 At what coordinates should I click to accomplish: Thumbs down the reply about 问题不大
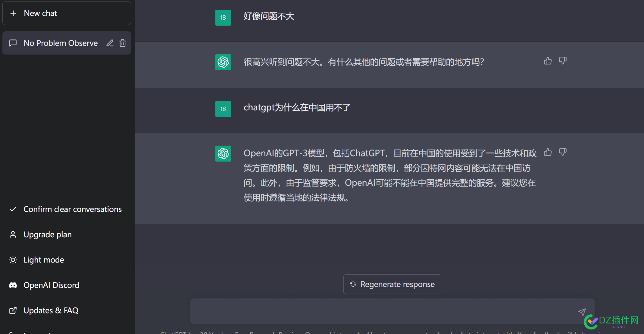point(563,61)
